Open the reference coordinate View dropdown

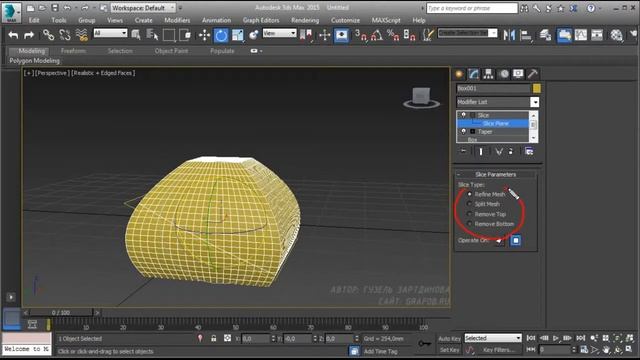pos(279,33)
